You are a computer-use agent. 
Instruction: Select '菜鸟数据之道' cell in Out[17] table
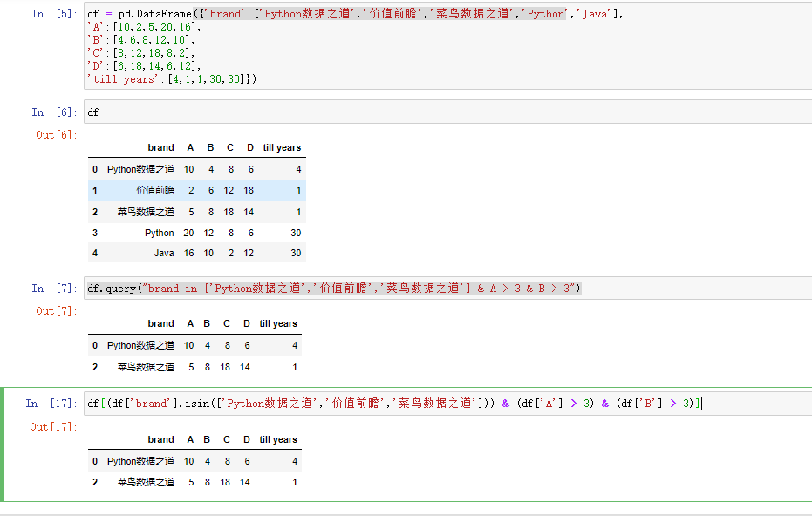click(146, 482)
